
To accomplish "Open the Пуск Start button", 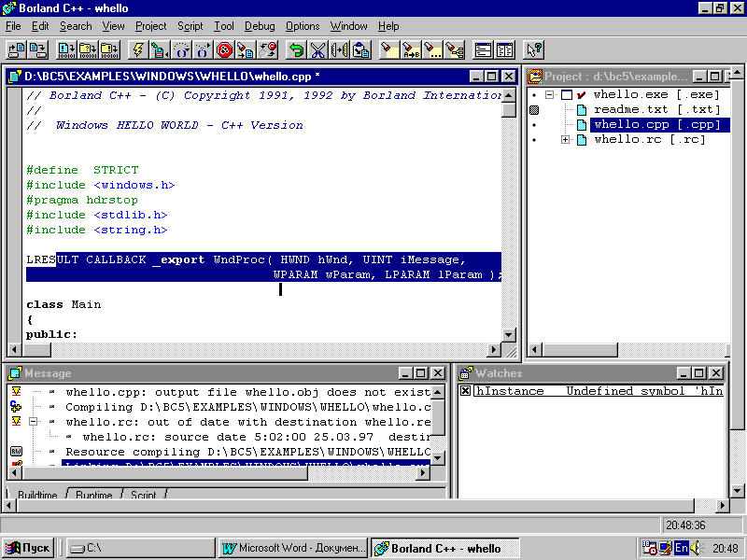I will (28, 548).
